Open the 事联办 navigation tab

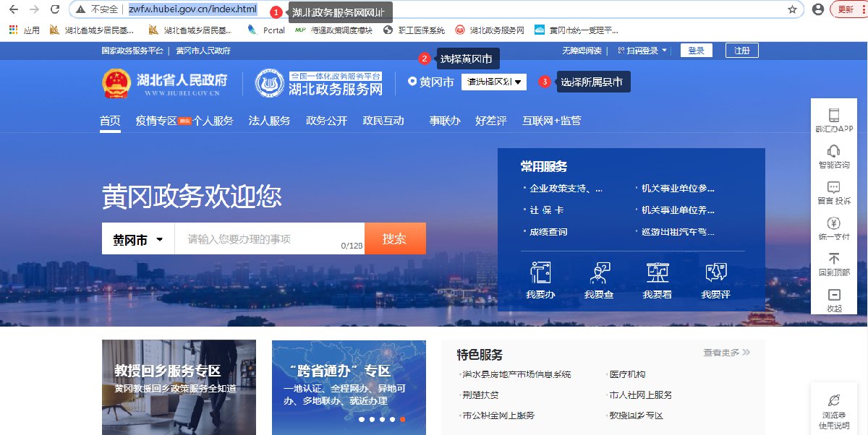click(x=445, y=121)
